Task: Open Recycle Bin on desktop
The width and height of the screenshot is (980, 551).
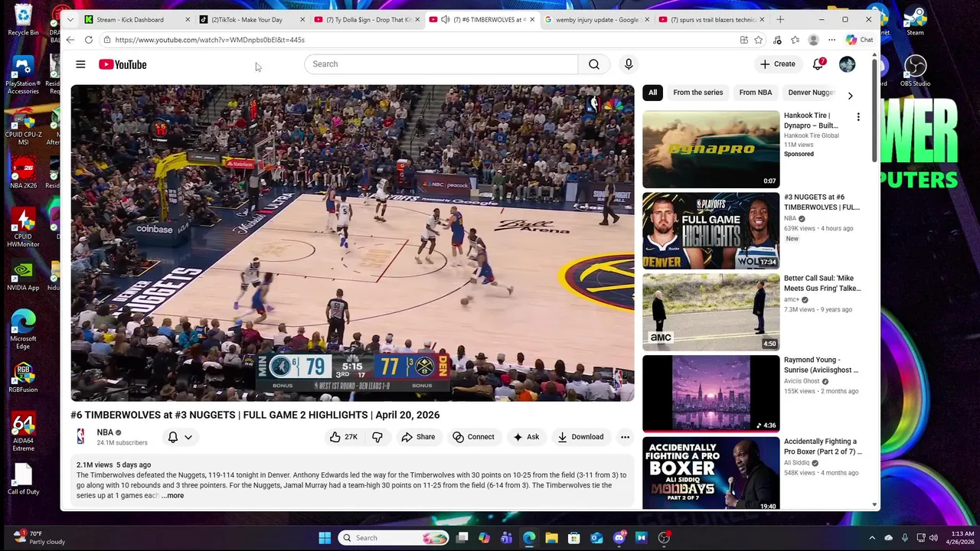Action: point(23,19)
